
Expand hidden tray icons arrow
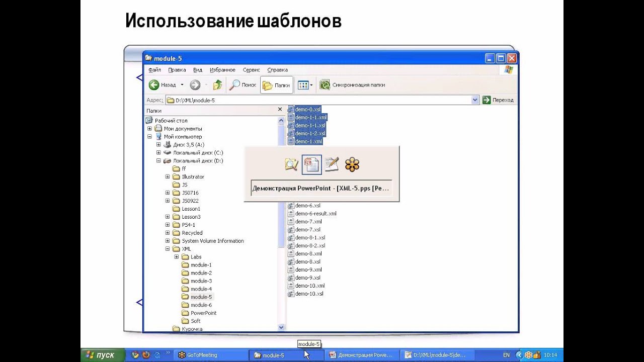[520, 355]
